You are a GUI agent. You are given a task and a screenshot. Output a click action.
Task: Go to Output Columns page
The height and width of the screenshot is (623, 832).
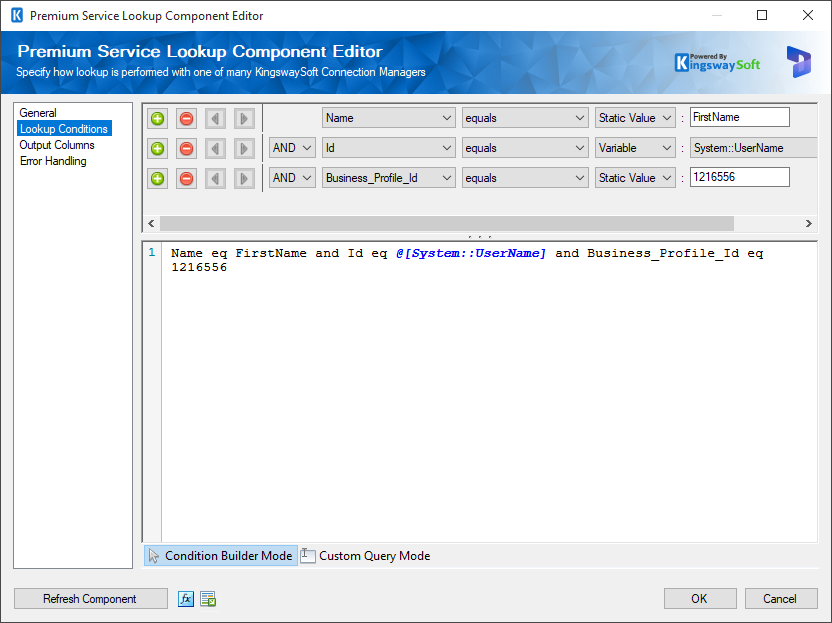[x=57, y=145]
